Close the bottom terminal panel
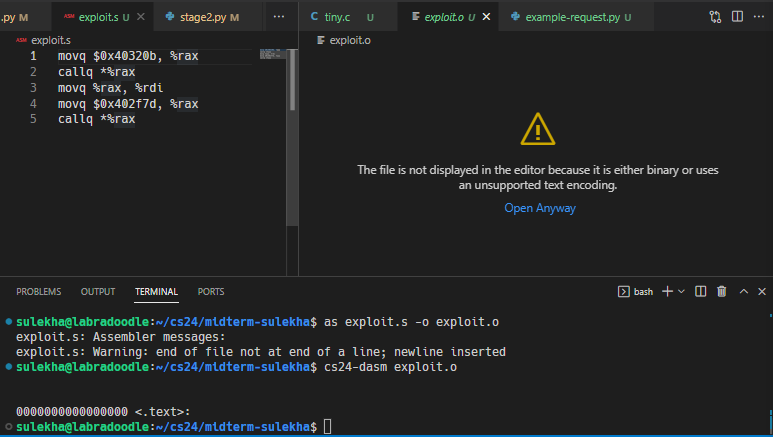 pyautogui.click(x=760, y=291)
